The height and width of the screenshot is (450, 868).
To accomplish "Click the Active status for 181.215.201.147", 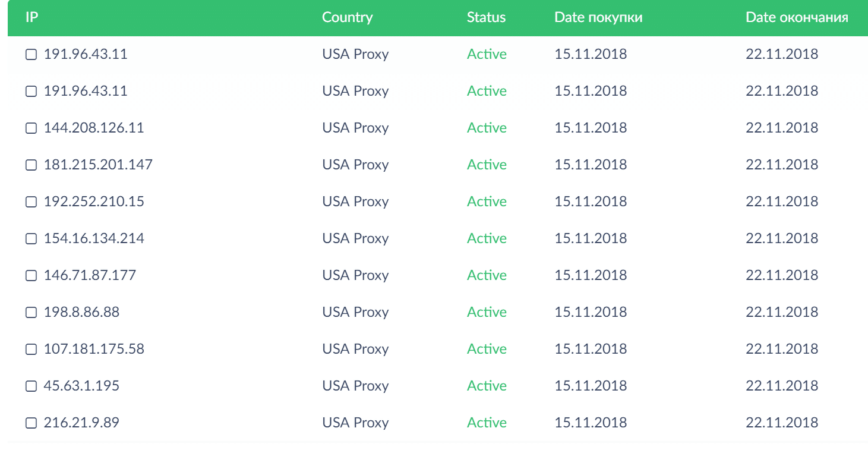I will click(x=487, y=165).
